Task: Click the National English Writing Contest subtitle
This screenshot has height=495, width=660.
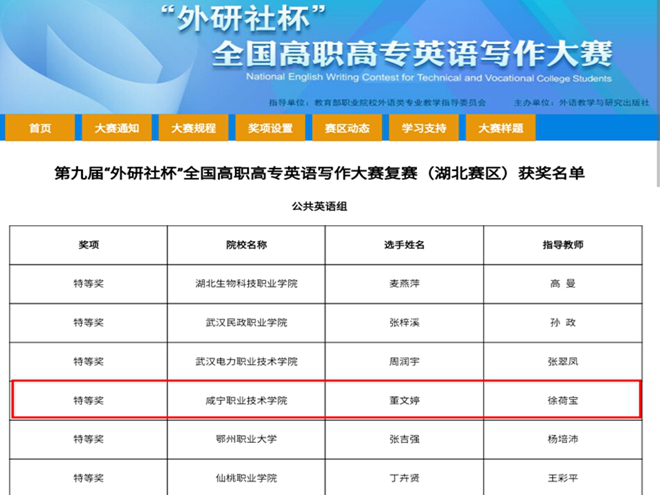Action: click(x=428, y=78)
